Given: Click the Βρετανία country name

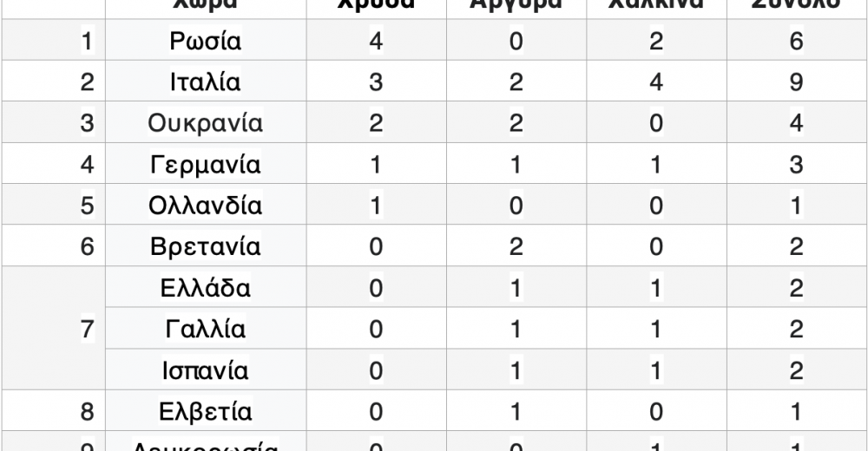Looking at the screenshot, I should (x=206, y=247).
